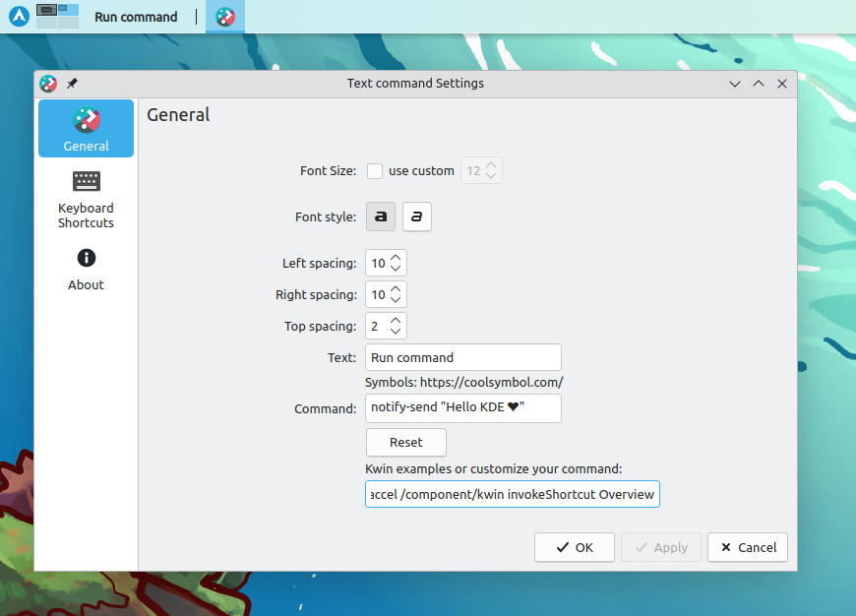Click the Reset button
856x616 pixels.
[x=406, y=443]
